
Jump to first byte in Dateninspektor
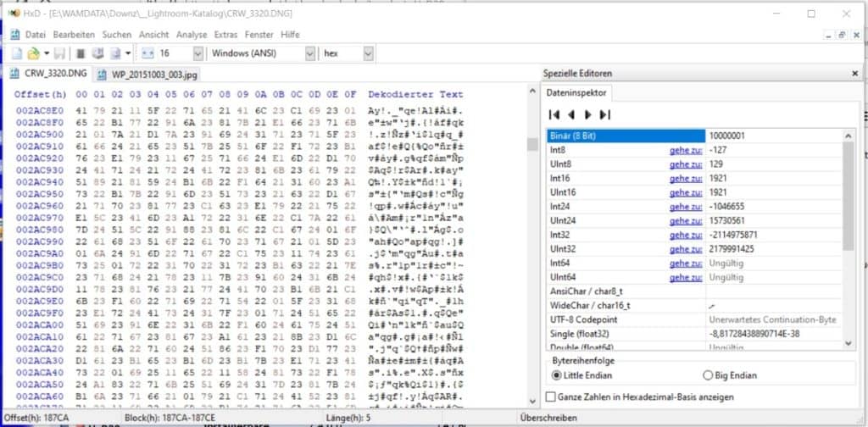point(554,115)
